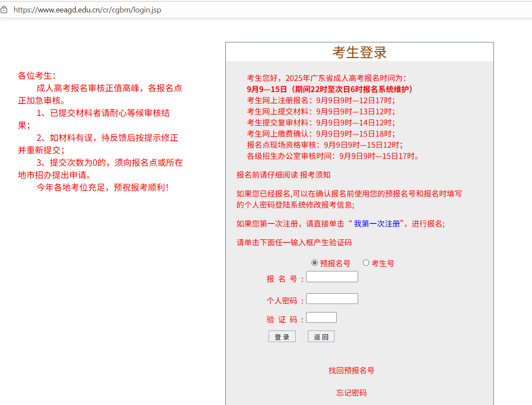Click the 各位考生 greeting text
This screenshot has width=532, height=405.
tap(37, 76)
